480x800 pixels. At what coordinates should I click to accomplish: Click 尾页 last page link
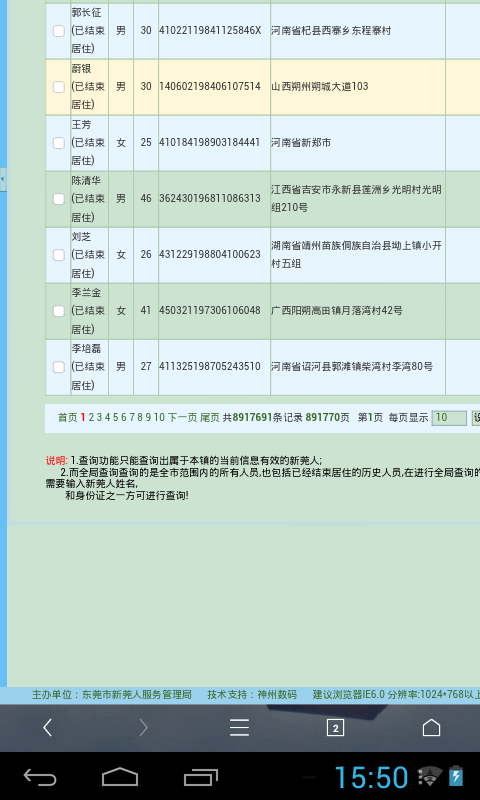[x=209, y=418]
